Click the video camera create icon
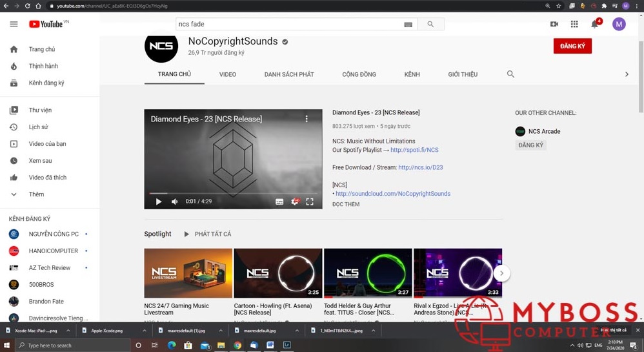644x352 pixels. pyautogui.click(x=554, y=25)
